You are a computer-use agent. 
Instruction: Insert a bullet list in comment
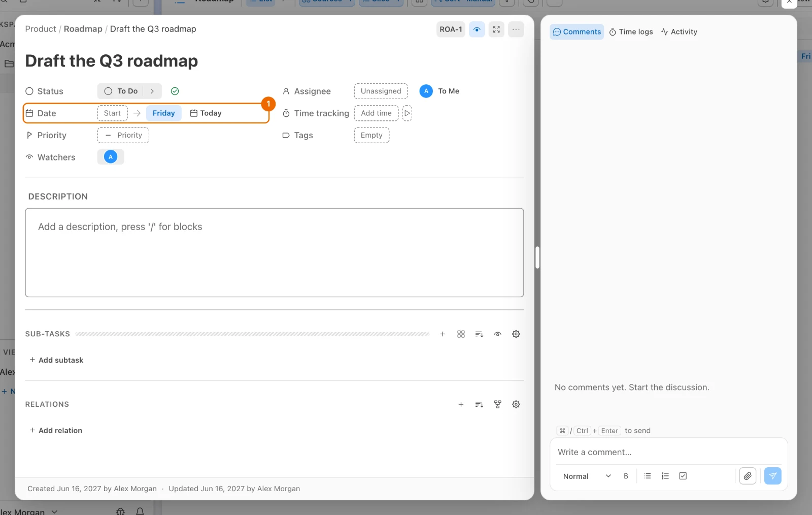pyautogui.click(x=648, y=476)
